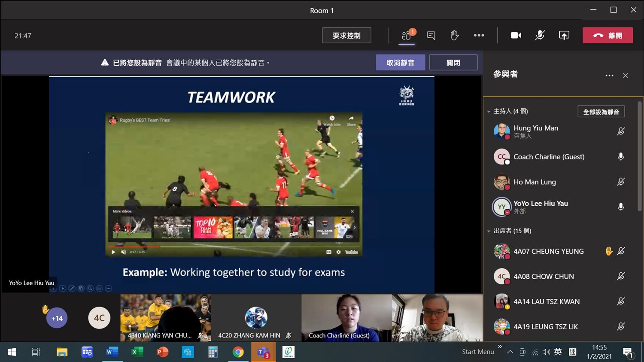Click the next arrow in More videos strip
The height and width of the screenshot is (362, 644).
tap(355, 228)
